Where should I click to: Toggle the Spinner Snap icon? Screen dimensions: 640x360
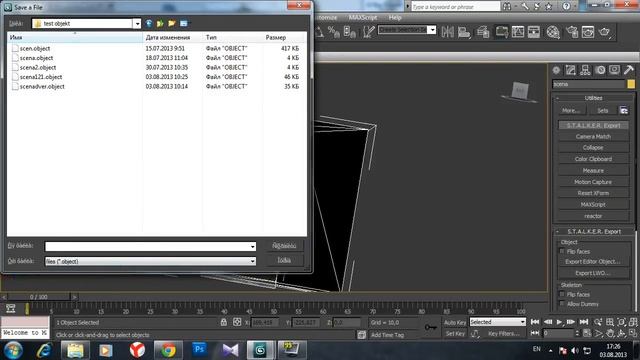coord(350,32)
